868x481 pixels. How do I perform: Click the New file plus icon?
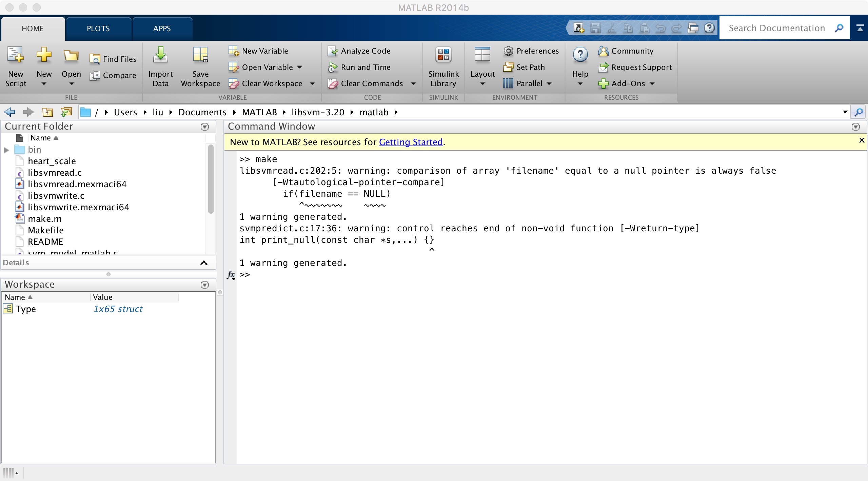(44, 55)
